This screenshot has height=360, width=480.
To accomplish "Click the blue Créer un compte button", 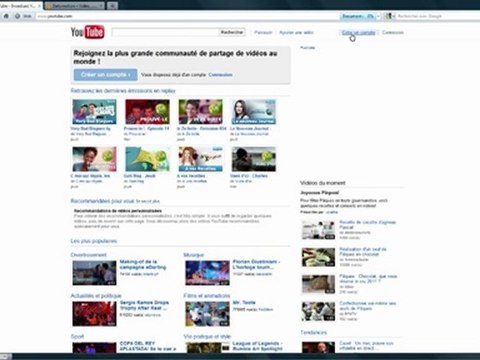I will (x=105, y=75).
